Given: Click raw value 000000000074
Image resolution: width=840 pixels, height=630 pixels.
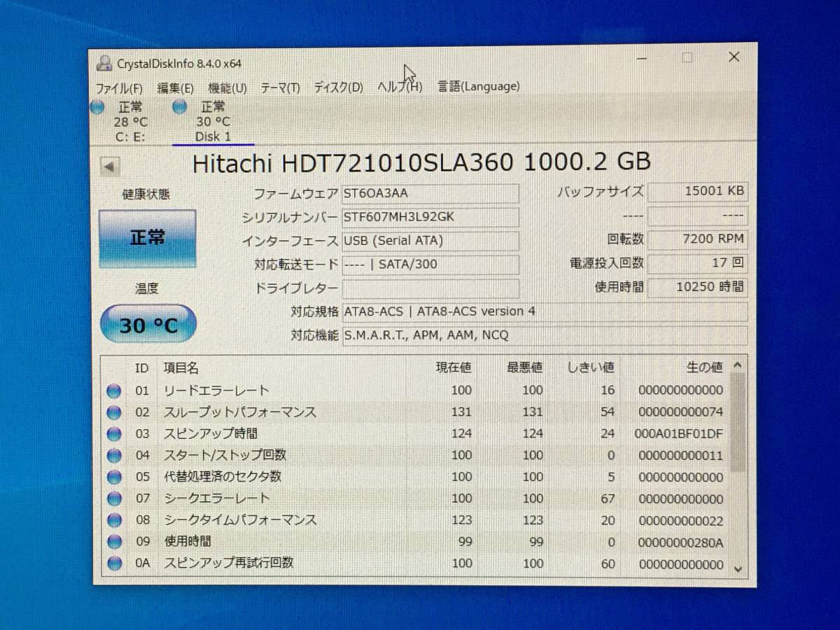Looking at the screenshot, I should [x=680, y=412].
